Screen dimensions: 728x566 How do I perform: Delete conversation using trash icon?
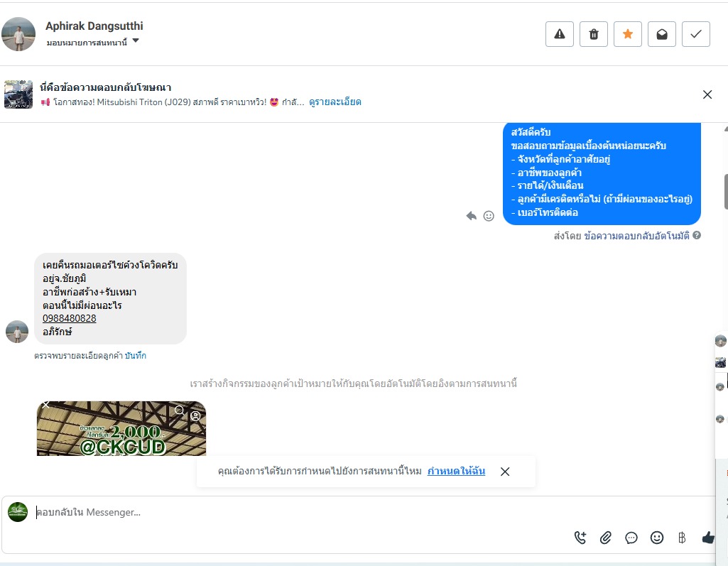click(x=594, y=34)
